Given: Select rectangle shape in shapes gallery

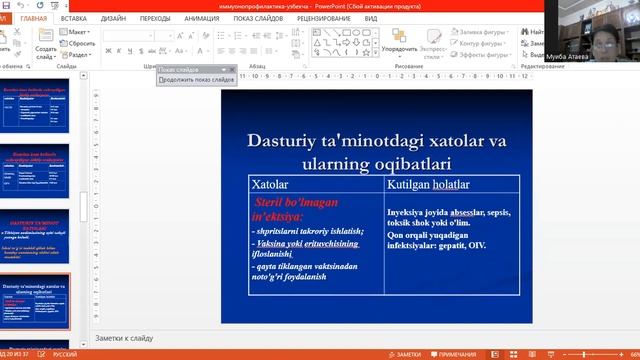Looking at the screenshot, I should pos(347,33).
